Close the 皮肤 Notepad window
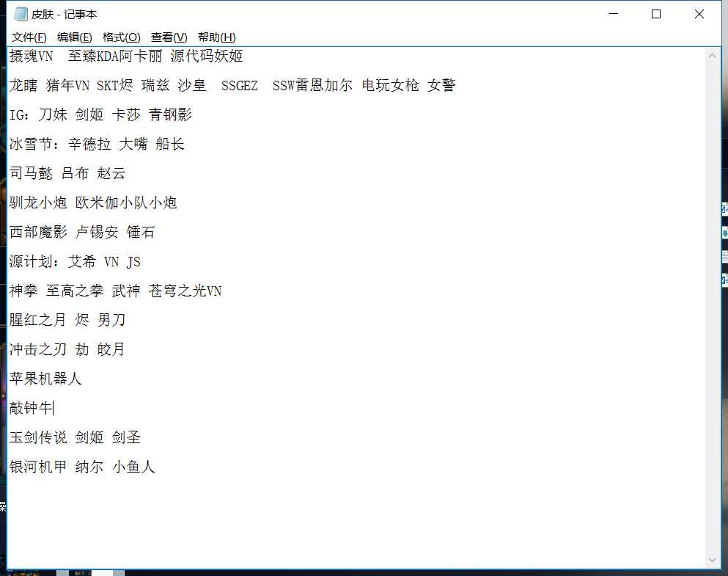The width and height of the screenshot is (728, 576). [x=699, y=14]
